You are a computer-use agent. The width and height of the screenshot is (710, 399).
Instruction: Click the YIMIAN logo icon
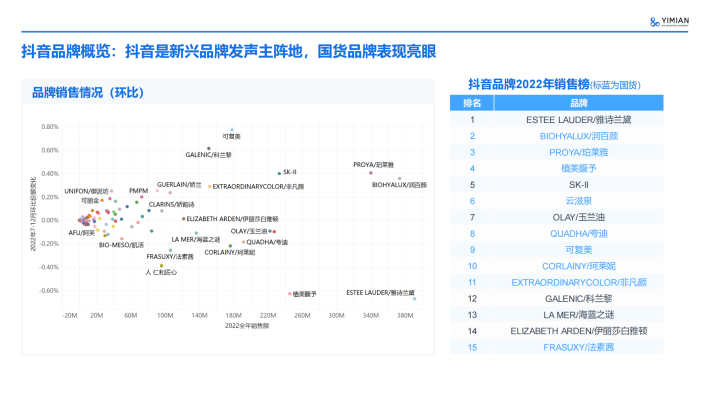click(654, 22)
